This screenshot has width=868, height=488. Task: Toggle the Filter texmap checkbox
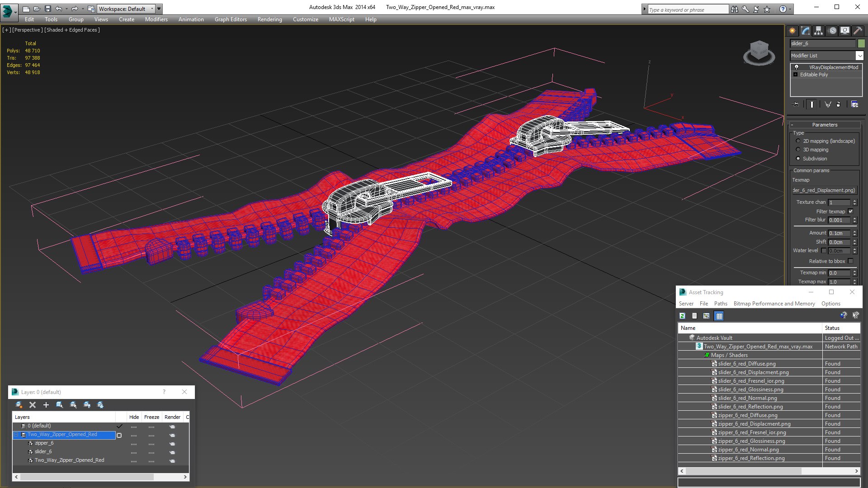click(850, 211)
